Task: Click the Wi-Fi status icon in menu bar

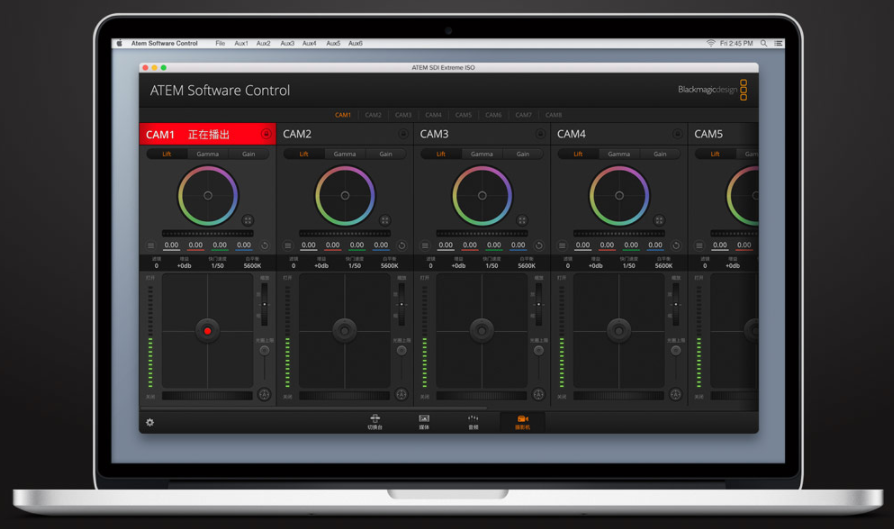Action: click(x=710, y=43)
